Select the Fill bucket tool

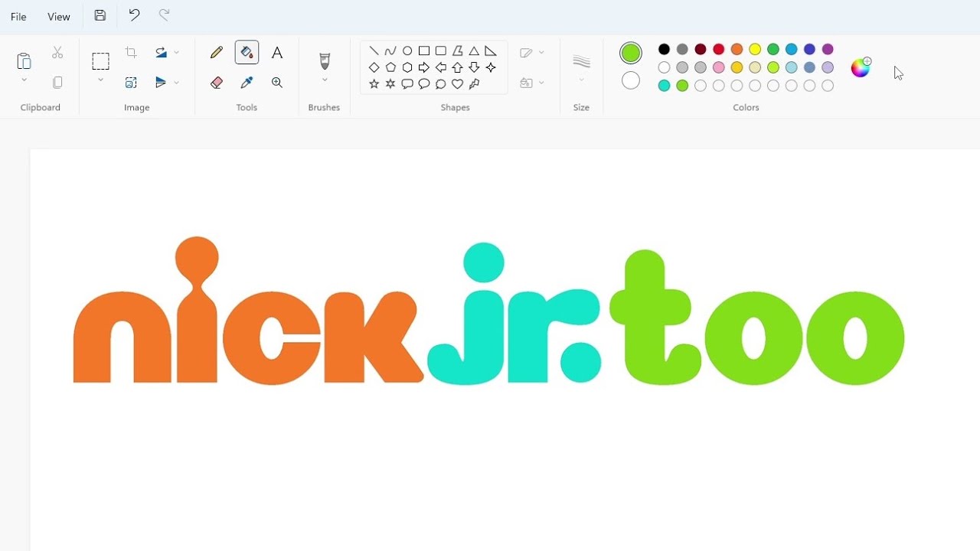[x=247, y=53]
